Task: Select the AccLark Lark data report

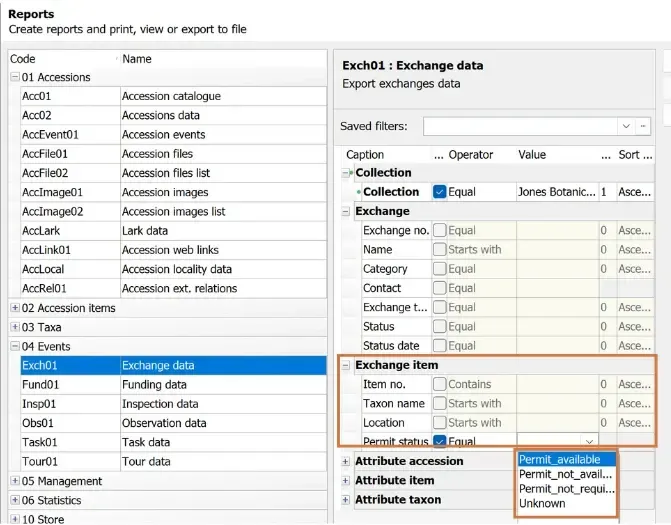Action: [x=173, y=231]
